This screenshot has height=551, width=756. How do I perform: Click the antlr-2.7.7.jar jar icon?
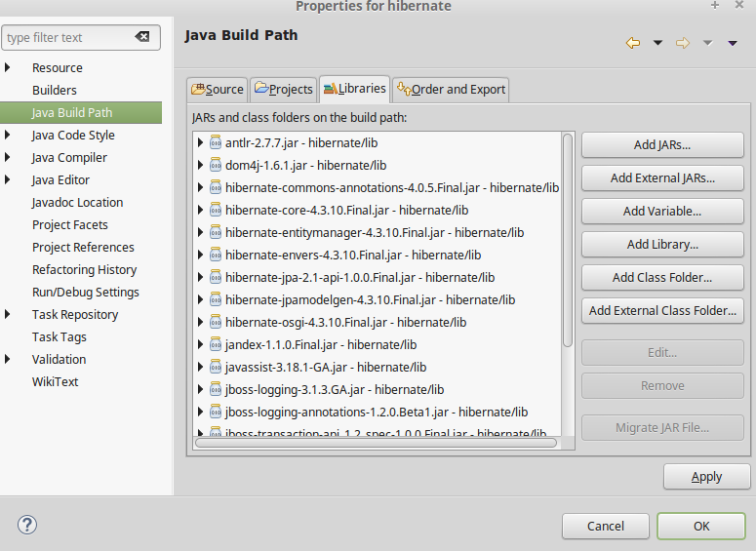click(215, 143)
